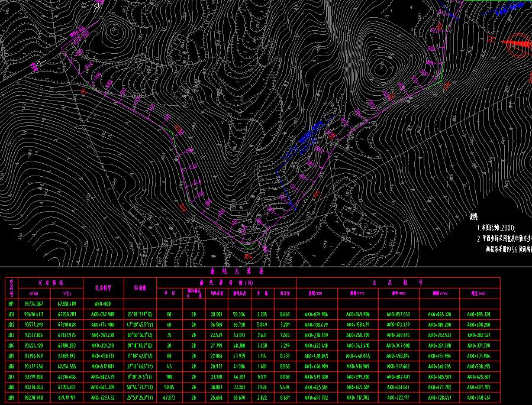Click the station "AK0+697.782" in the JD9 row

[316, 397]
